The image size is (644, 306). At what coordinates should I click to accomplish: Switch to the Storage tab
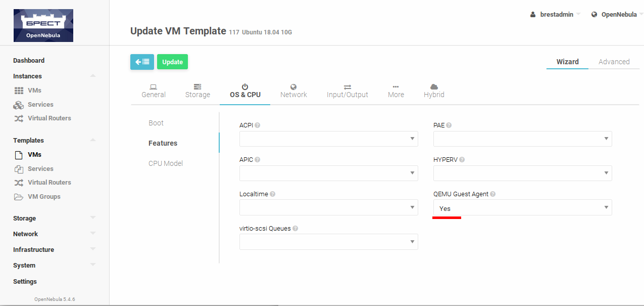click(197, 91)
